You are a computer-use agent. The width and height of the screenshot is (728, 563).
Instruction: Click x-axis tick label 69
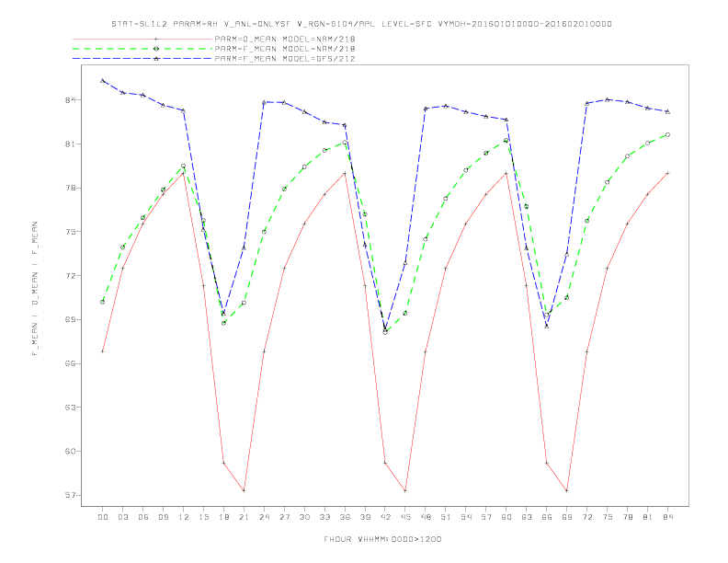click(x=567, y=517)
